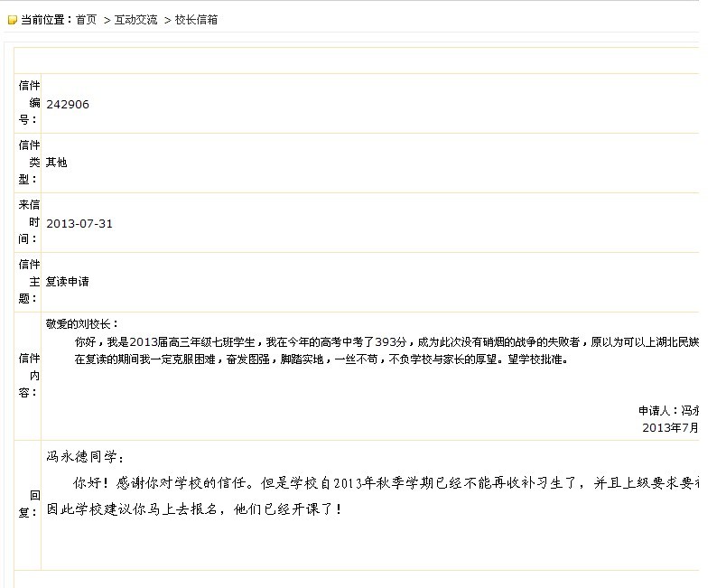Click the received date 2013-07-31
Screen dimensions: 726x588
79,223
